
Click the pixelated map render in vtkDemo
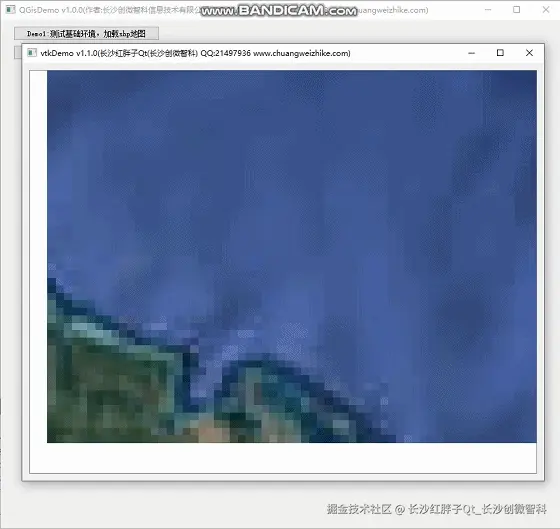(292, 256)
